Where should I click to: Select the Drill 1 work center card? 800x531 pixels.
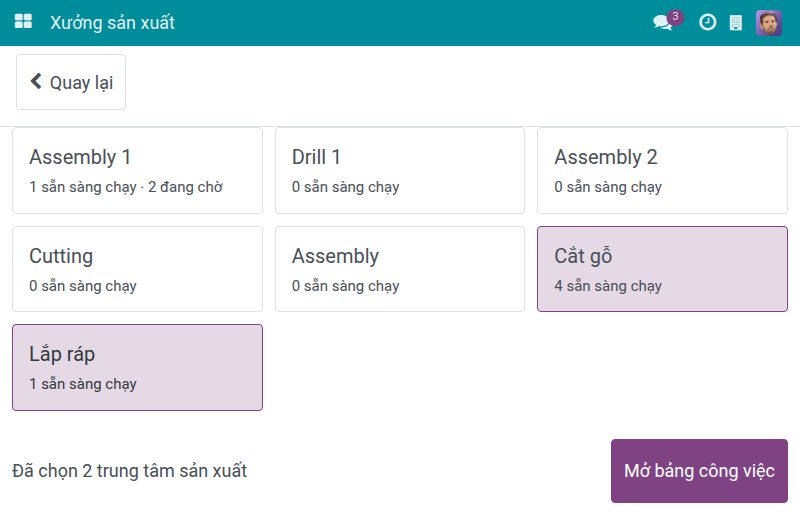[x=399, y=170]
